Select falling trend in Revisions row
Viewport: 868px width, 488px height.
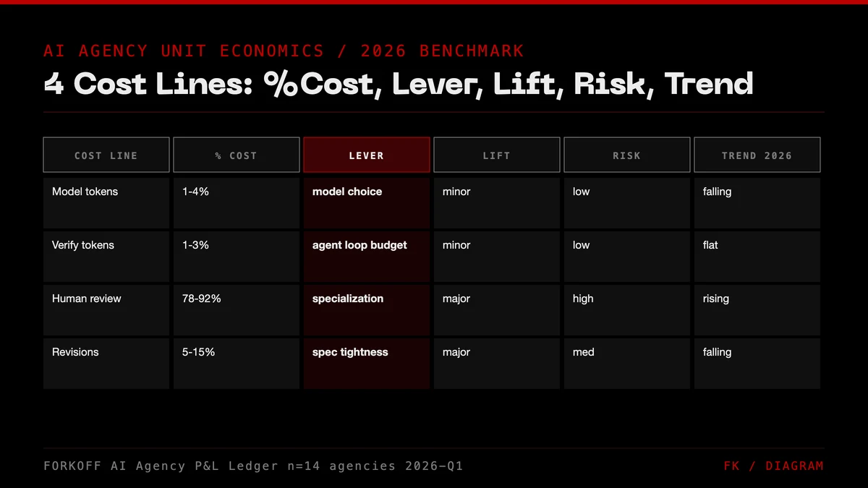757,364
